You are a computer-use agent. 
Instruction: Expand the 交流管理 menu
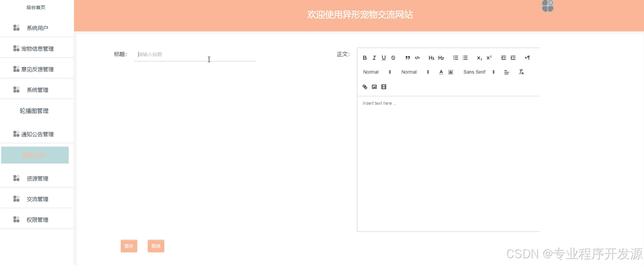(x=37, y=199)
